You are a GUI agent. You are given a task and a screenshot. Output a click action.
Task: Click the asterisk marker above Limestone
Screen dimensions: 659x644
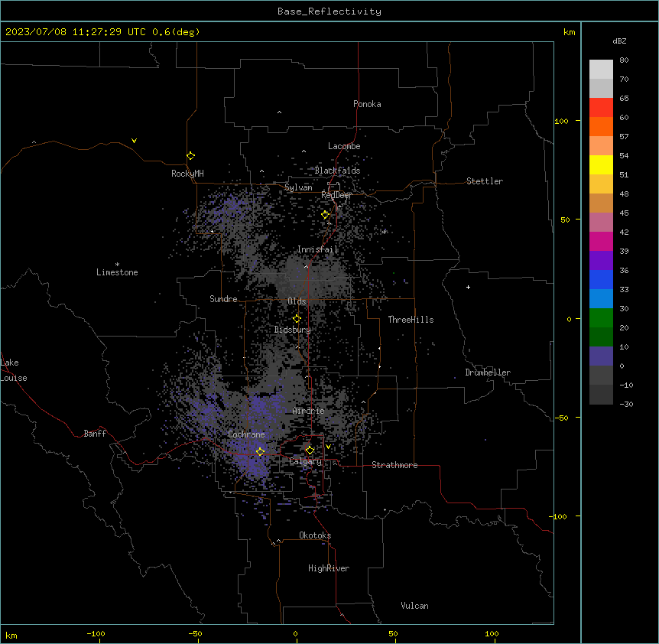pos(117,265)
